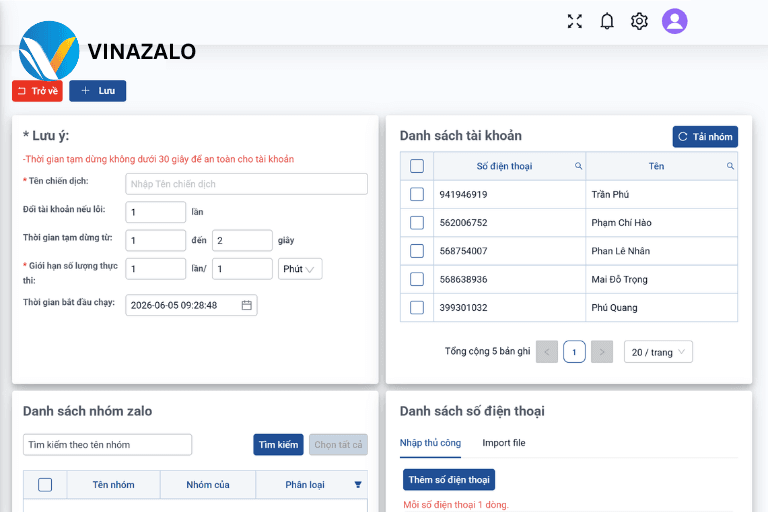Focus the Tên chiến dịch input field
This screenshot has height=512, width=768.
point(246,184)
